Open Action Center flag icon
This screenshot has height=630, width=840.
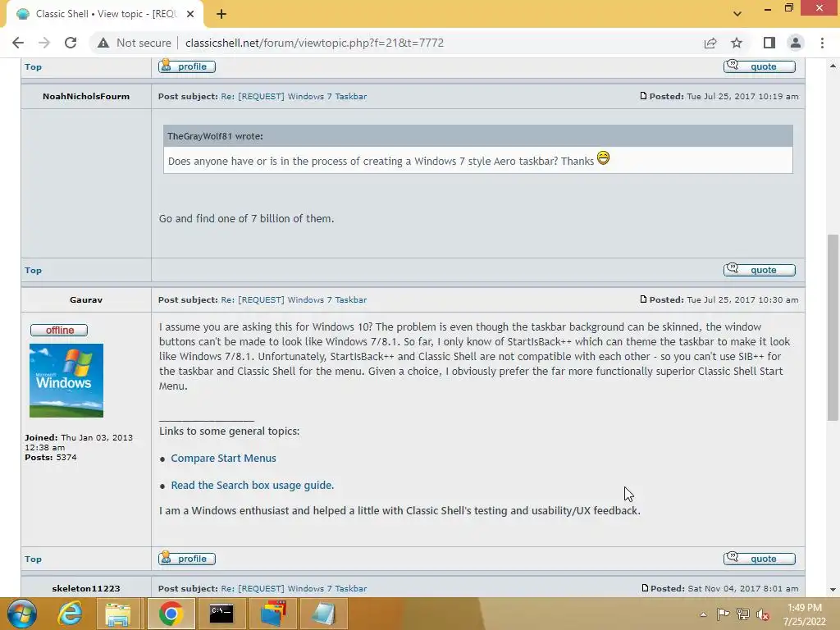(724, 614)
